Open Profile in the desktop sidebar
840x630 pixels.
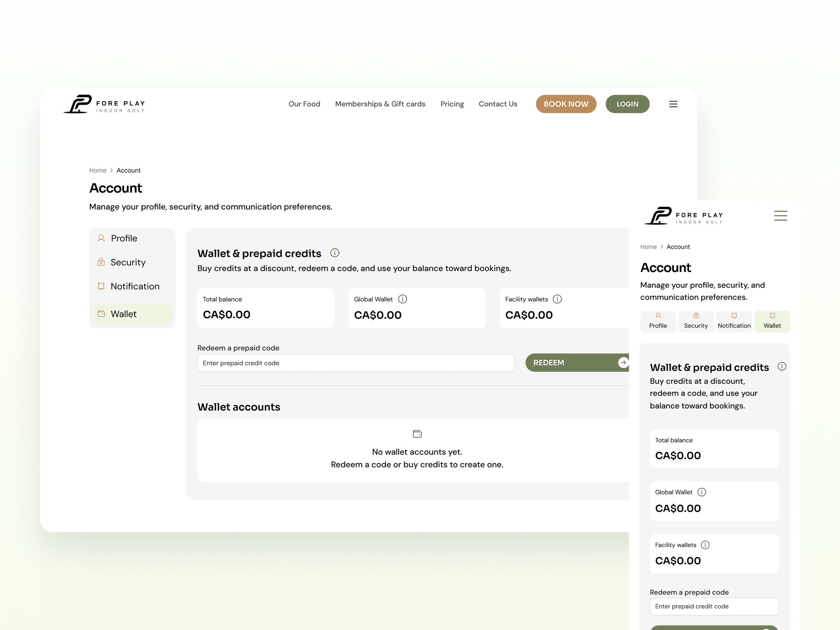132,238
